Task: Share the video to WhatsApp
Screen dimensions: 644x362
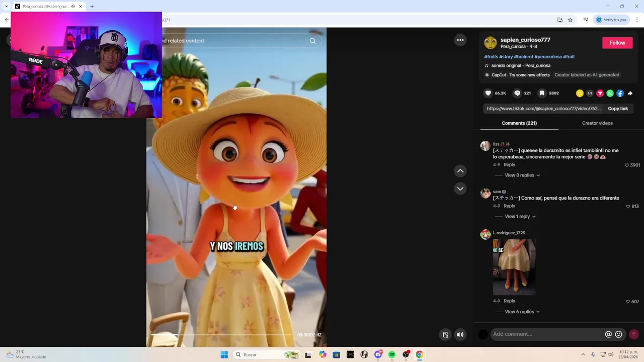Action: pyautogui.click(x=610, y=93)
